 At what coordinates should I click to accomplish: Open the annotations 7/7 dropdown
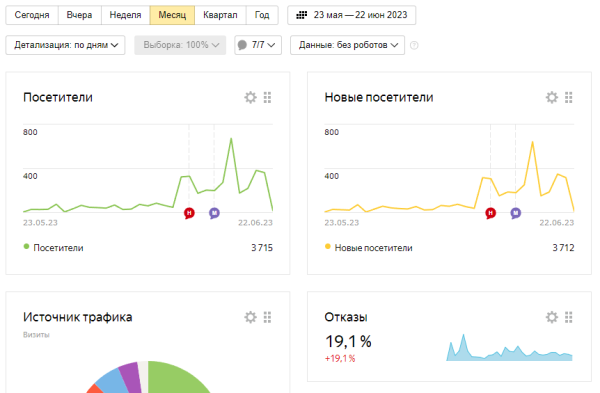(258, 45)
